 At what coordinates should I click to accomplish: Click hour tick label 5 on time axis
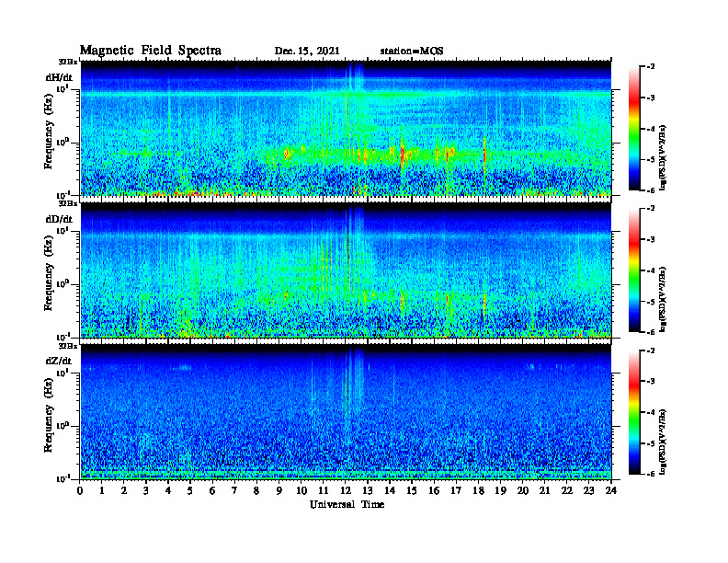point(190,491)
